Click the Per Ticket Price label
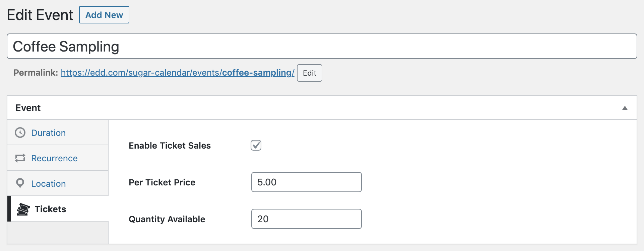The height and width of the screenshot is (251, 644). click(x=162, y=182)
